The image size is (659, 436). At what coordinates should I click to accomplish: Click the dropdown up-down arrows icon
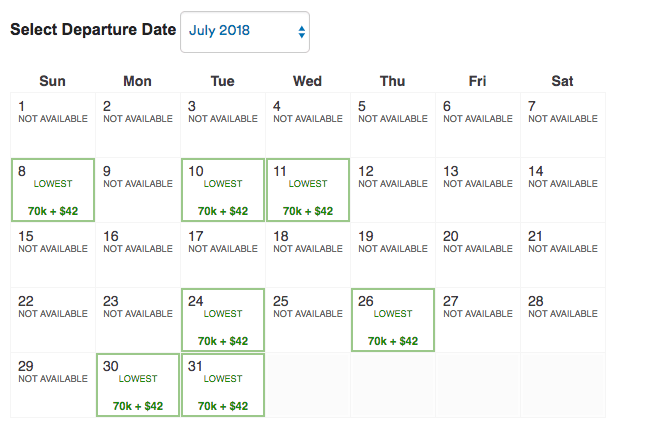click(x=301, y=32)
